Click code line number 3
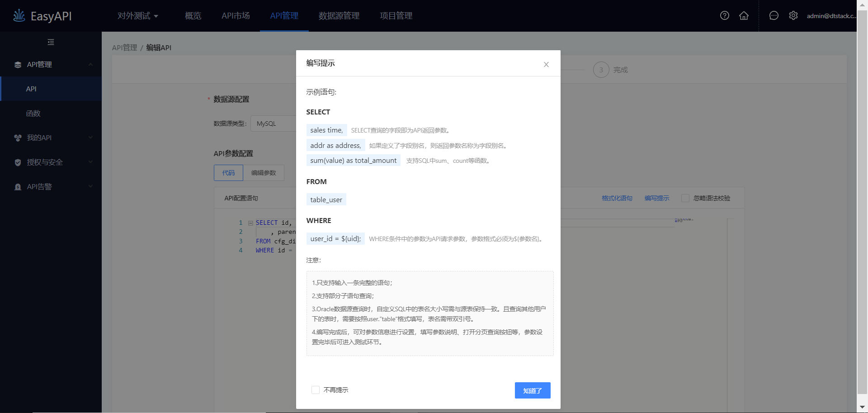868x413 pixels. point(241,241)
